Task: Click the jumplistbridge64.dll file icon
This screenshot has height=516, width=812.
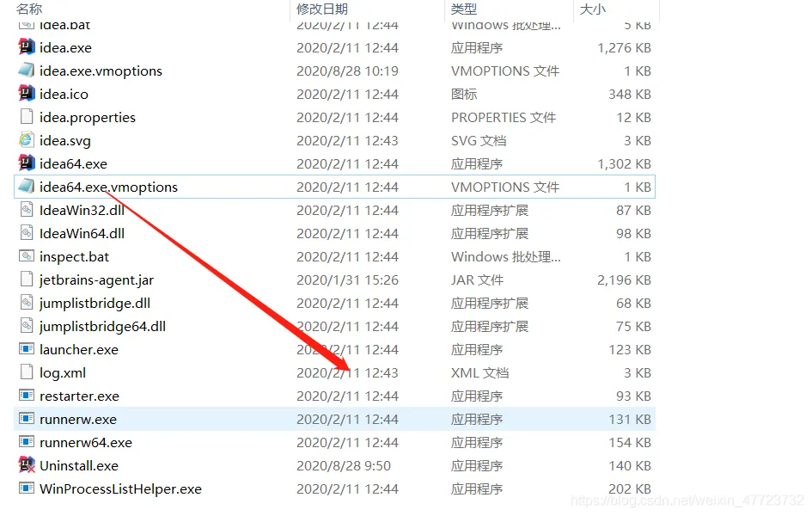Action: click(x=27, y=325)
